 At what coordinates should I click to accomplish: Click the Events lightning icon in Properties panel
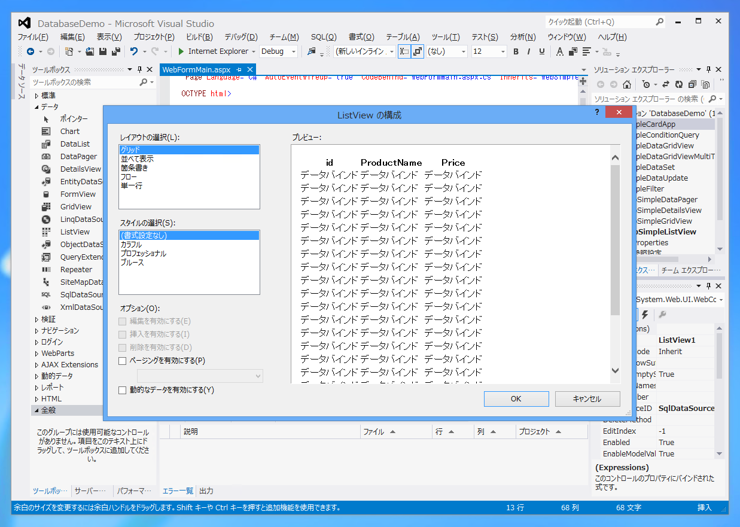(x=645, y=314)
